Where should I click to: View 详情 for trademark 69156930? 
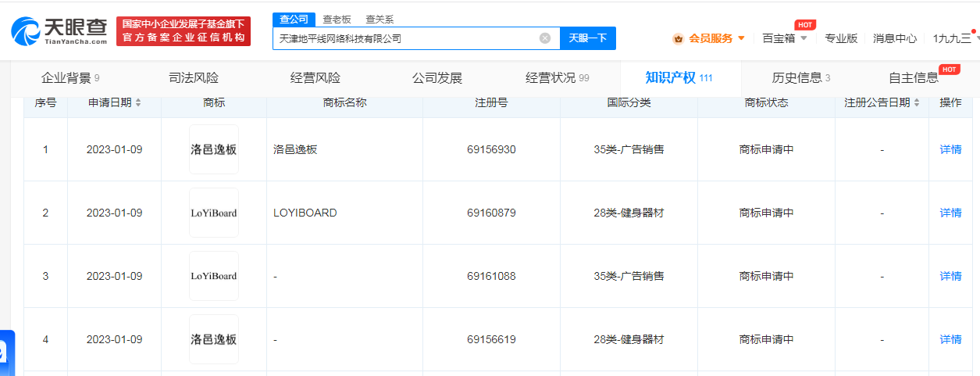tap(950, 149)
